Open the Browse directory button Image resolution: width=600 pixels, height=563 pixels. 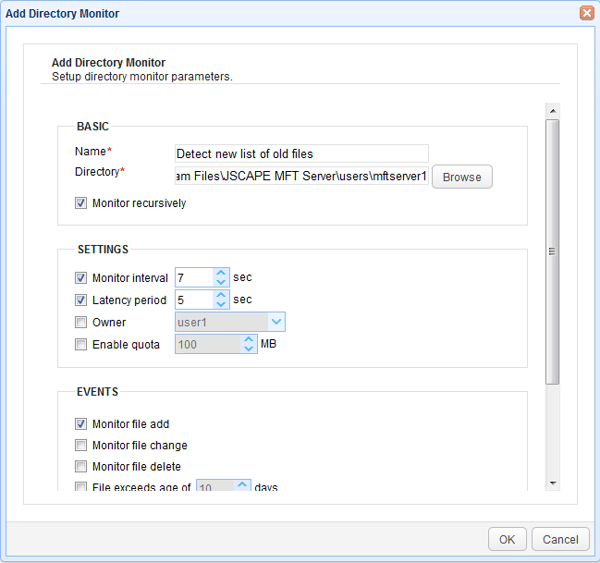point(462,177)
